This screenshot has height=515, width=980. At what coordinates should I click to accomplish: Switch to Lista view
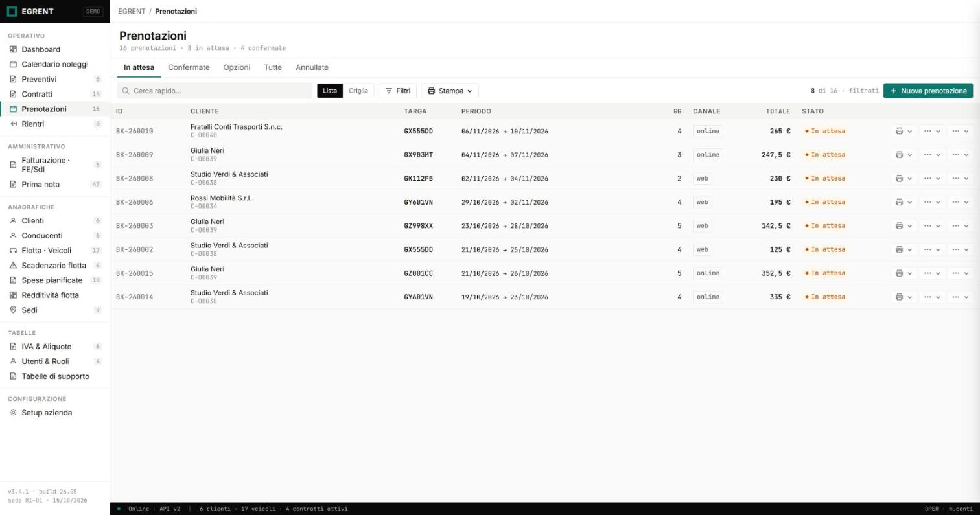click(x=330, y=91)
